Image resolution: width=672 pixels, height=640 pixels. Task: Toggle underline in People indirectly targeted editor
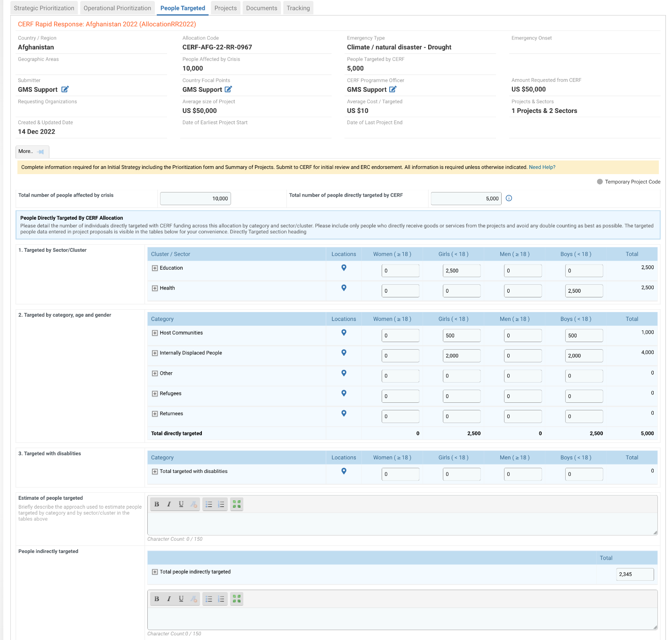[181, 599]
